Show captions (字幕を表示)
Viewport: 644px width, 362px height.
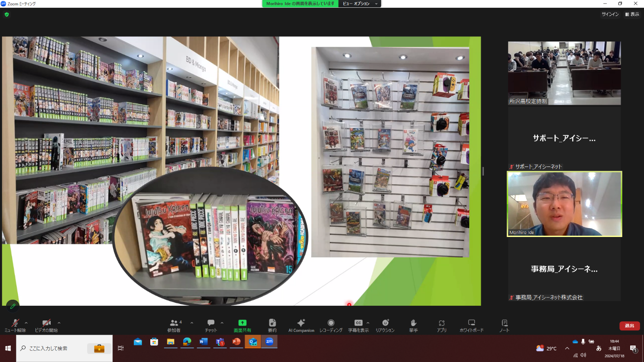(359, 326)
